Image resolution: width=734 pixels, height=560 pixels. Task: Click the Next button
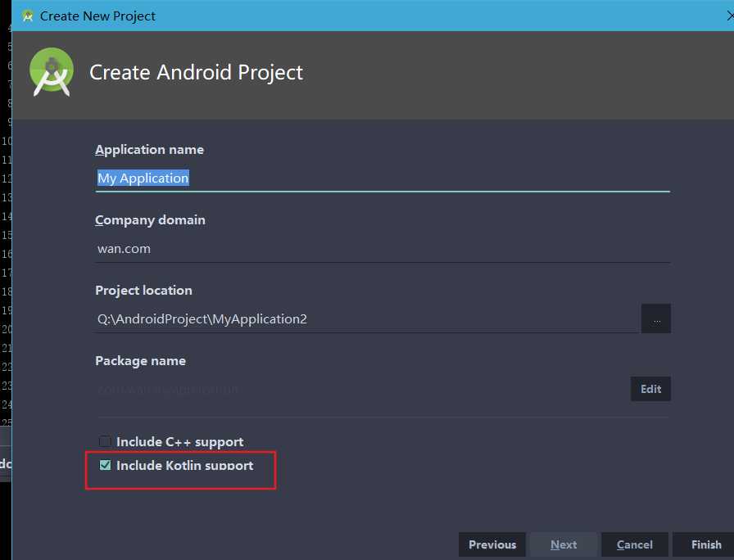tap(564, 544)
